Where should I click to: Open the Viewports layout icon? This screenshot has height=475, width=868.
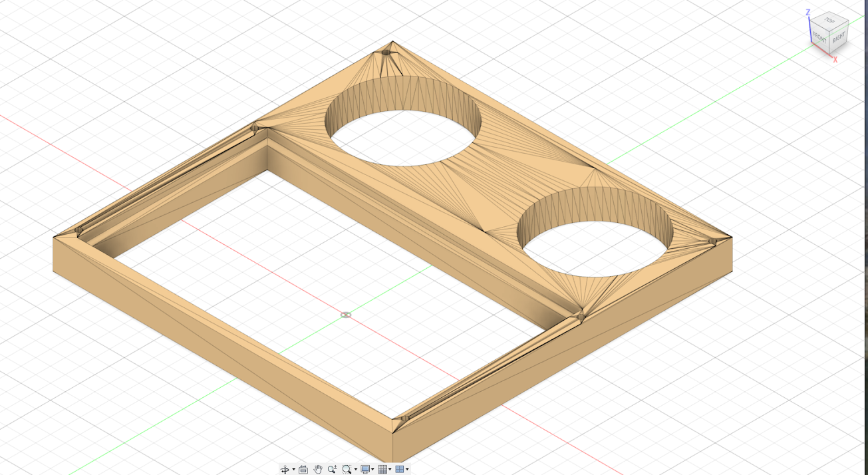(x=400, y=470)
